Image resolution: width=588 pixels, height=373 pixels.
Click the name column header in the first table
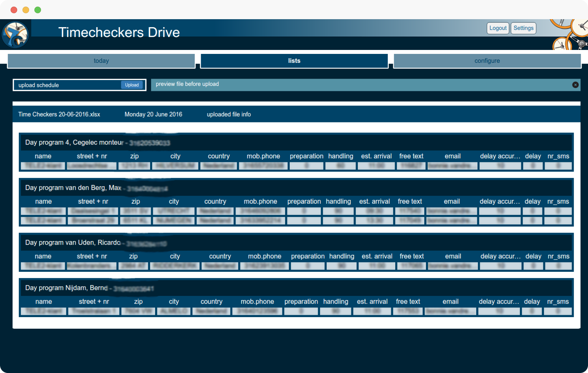pos(43,156)
